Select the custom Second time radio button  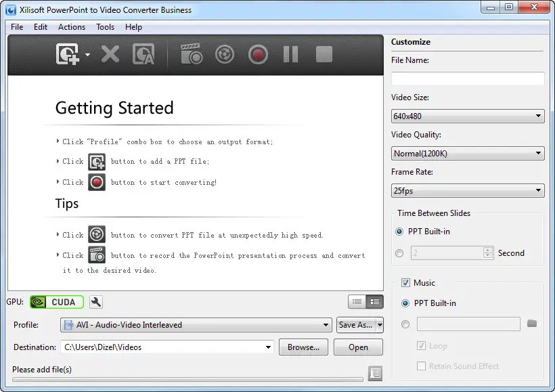click(399, 253)
